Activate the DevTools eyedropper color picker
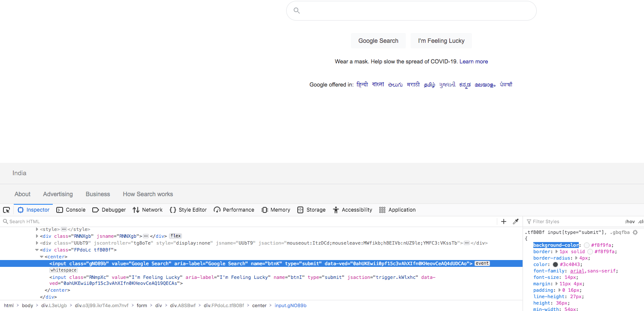The height and width of the screenshot is (311, 644). coord(515,221)
